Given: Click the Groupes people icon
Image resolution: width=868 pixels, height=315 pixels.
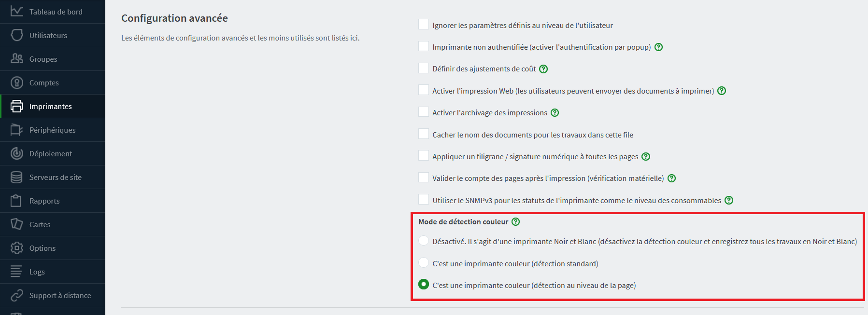Looking at the screenshot, I should point(17,59).
